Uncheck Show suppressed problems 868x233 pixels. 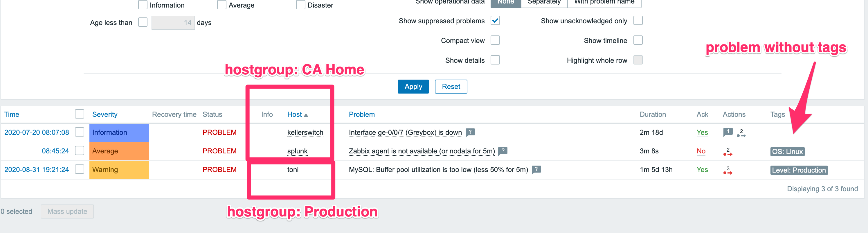click(x=495, y=21)
